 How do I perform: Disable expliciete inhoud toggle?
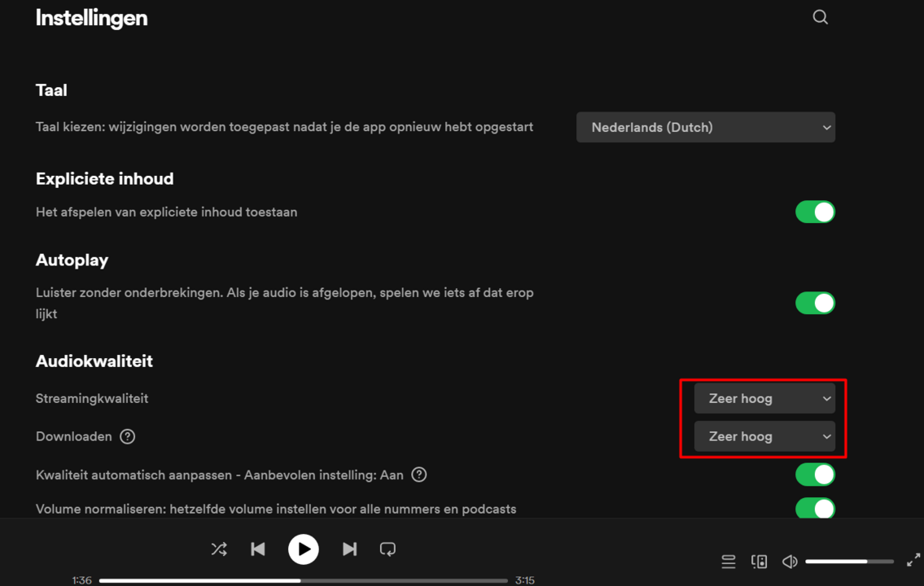[x=815, y=212]
